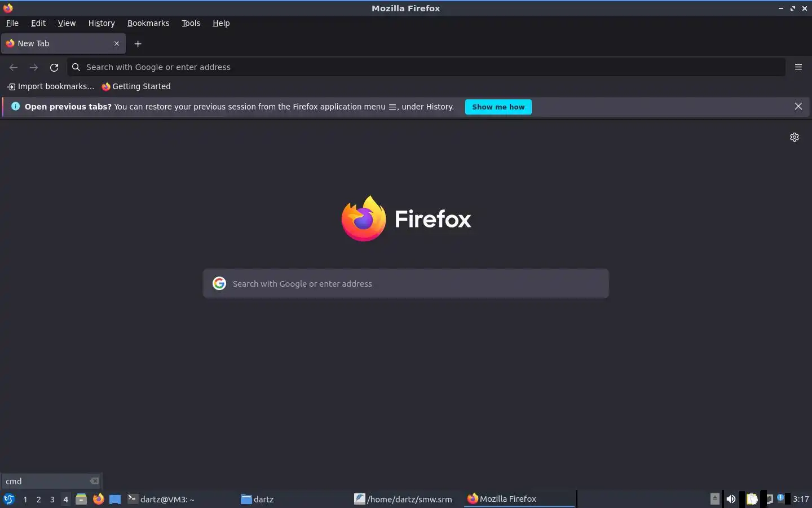
Task: Close the Firefox window
Action: 805,8
